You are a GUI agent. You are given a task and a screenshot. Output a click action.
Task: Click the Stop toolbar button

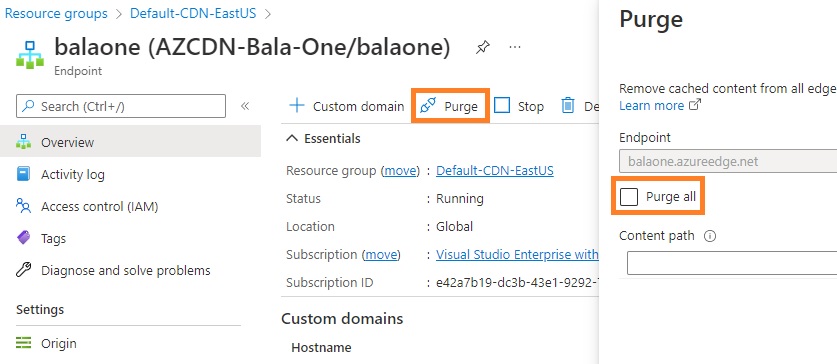(518, 106)
